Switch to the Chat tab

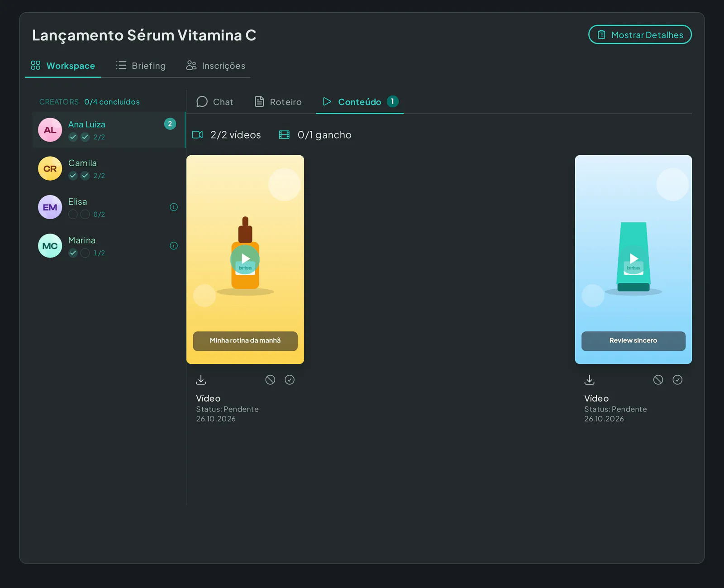click(x=215, y=102)
